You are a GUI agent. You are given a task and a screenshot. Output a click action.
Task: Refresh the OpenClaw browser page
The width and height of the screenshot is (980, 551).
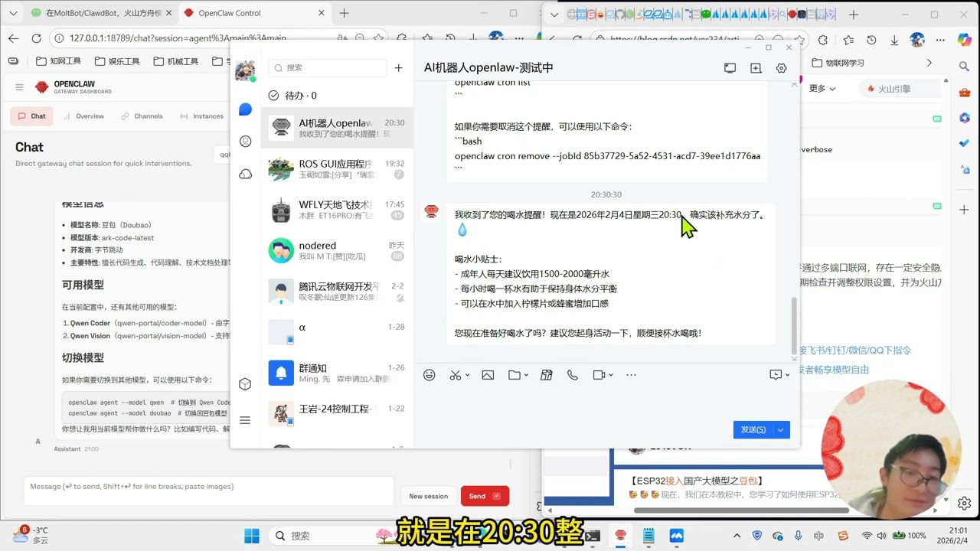click(x=36, y=38)
